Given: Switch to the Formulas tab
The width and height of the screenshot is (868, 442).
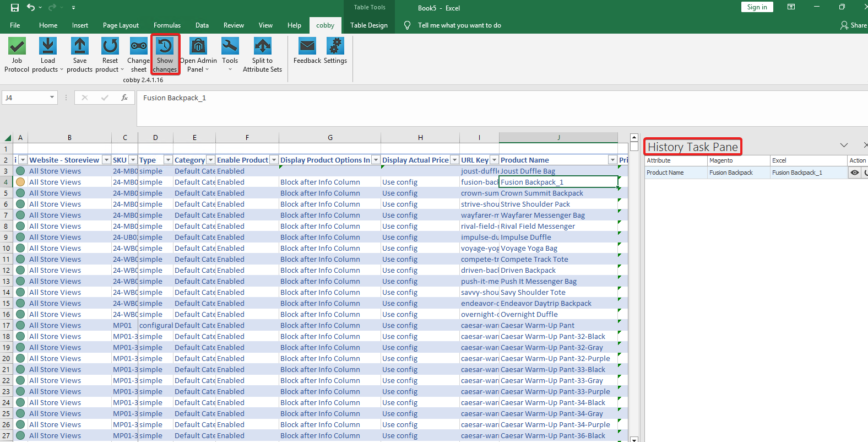Looking at the screenshot, I should pos(167,25).
